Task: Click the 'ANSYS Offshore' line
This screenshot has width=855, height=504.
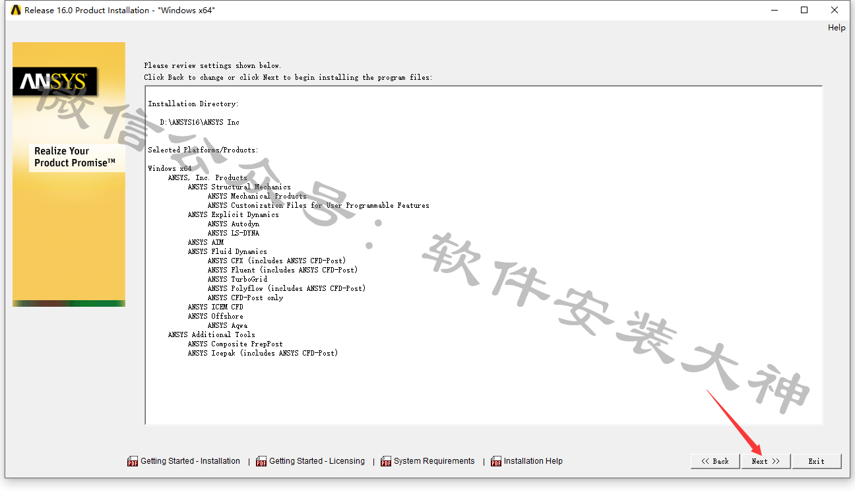Action: point(215,317)
